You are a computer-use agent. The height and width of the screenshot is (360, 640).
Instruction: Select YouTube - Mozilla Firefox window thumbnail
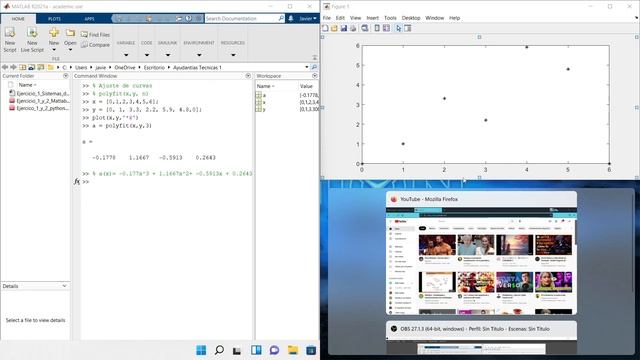coord(481,253)
